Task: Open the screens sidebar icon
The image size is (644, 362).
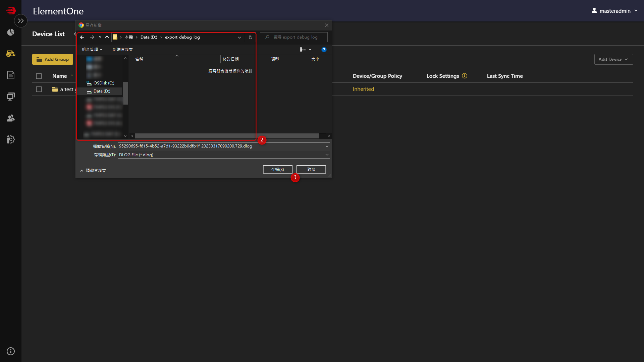Action: coord(11,97)
